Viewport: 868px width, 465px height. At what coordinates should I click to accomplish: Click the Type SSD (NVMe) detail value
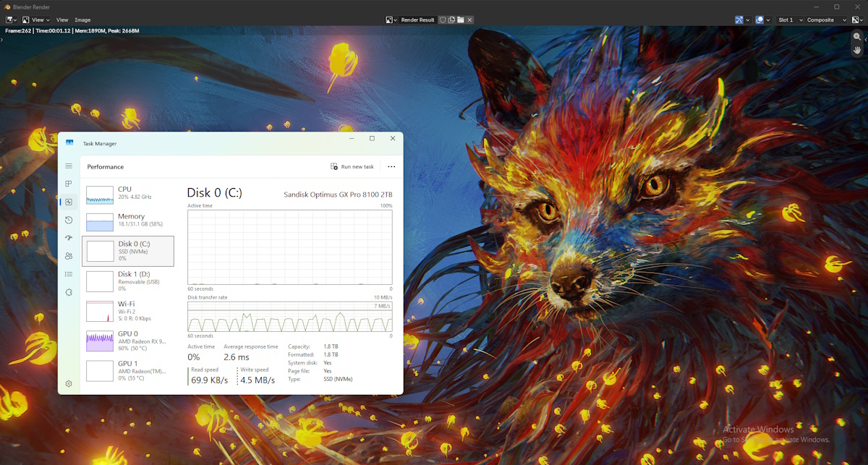[x=337, y=379]
